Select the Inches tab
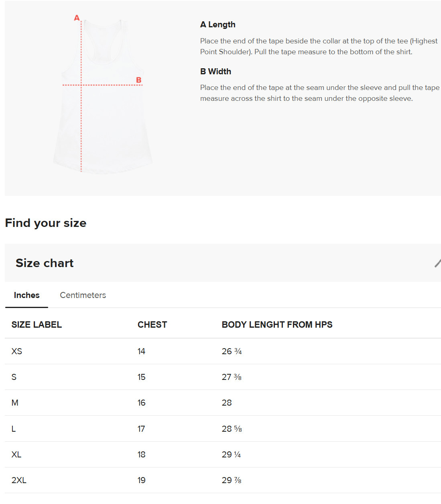The height and width of the screenshot is (504, 441). [x=26, y=295]
